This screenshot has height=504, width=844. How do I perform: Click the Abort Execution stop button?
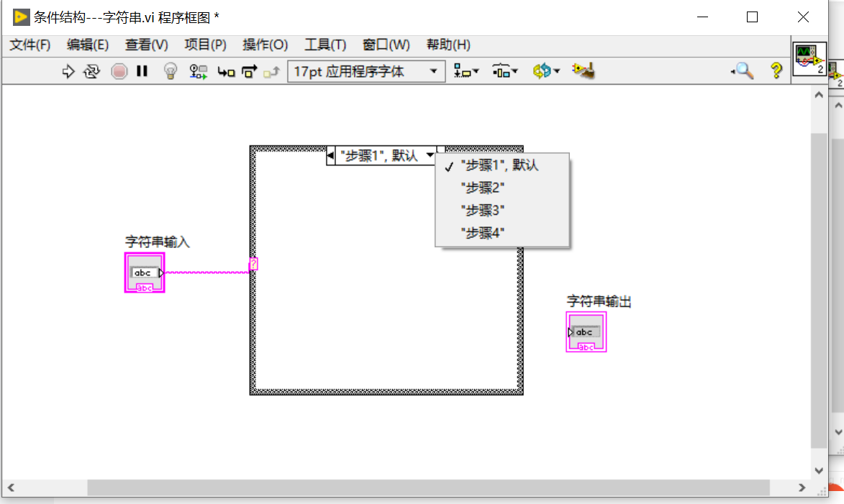tap(119, 71)
